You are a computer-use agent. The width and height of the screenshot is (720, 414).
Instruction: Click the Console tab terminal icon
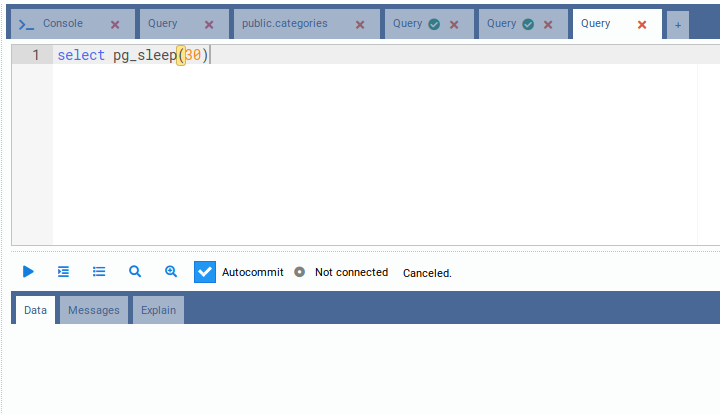coord(27,24)
